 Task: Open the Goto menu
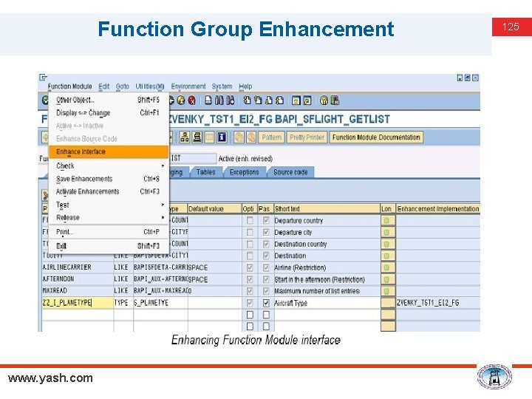click(x=123, y=86)
